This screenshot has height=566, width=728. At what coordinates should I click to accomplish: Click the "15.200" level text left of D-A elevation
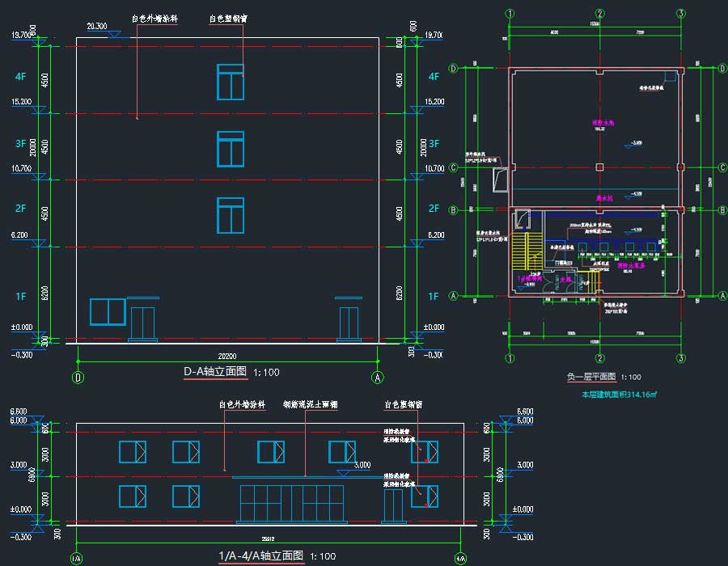(22, 102)
